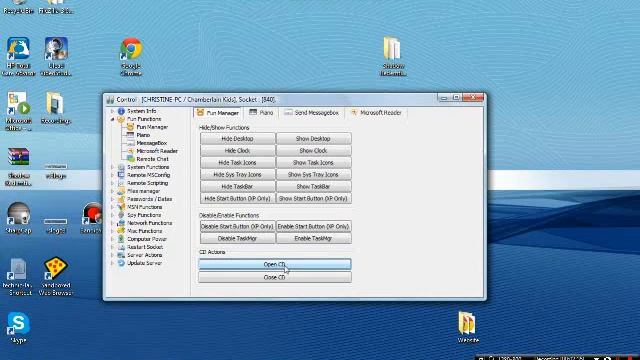Select System Info in the tree
Image resolution: width=640 pixels, height=360 pixels.
pyautogui.click(x=141, y=111)
